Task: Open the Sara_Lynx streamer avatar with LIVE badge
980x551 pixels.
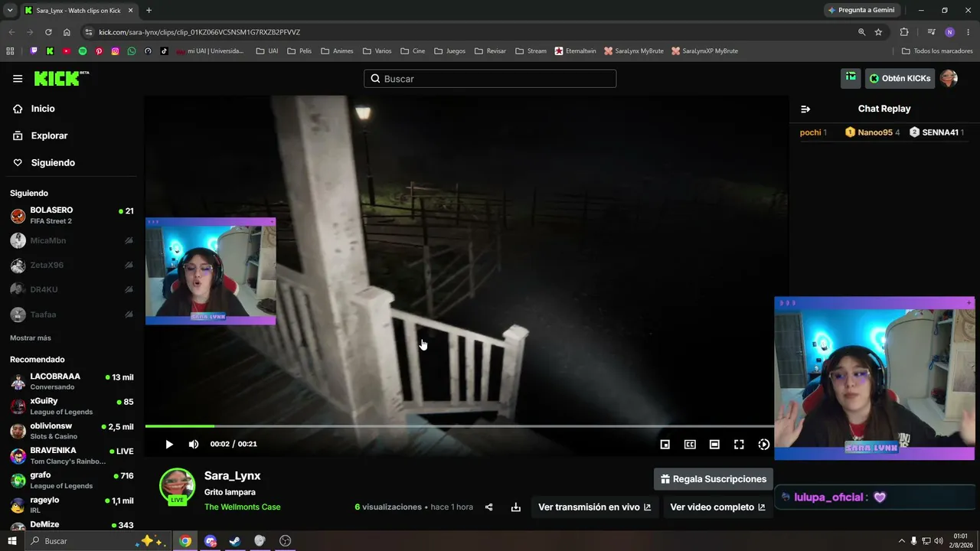Action: click(177, 487)
